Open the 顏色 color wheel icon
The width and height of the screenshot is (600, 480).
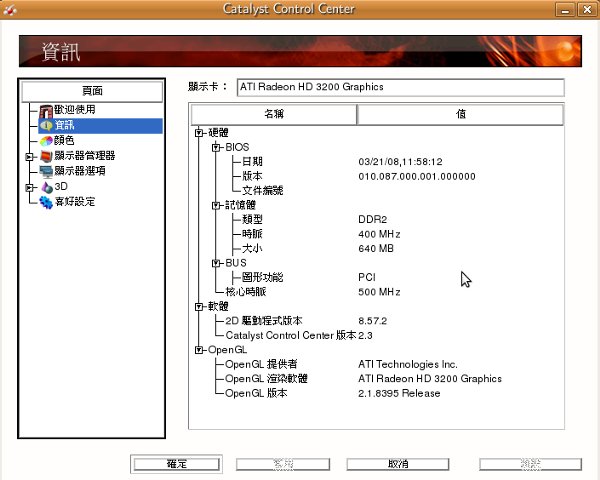(x=46, y=141)
